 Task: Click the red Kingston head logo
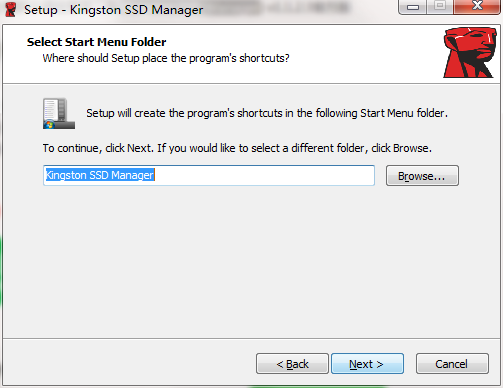(470, 53)
